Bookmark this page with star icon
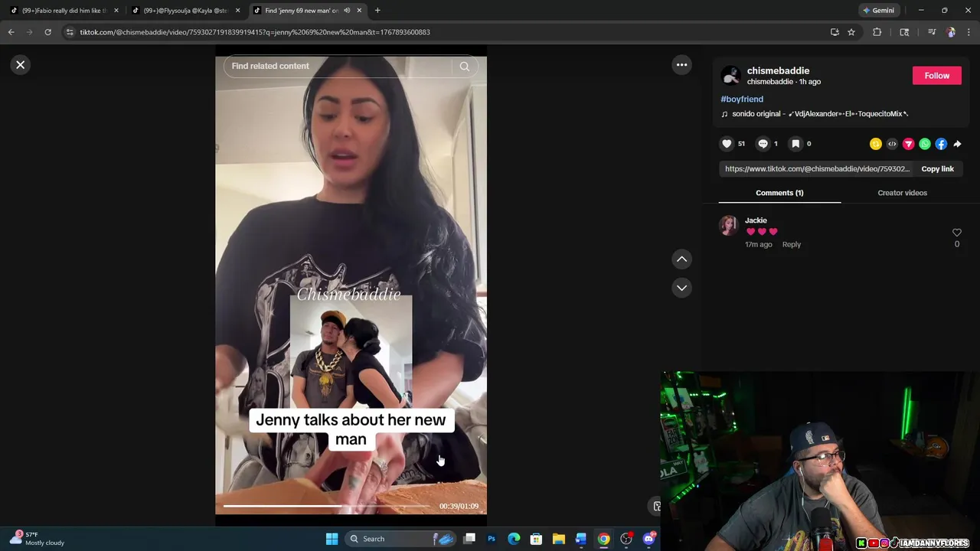The image size is (980, 551). 851,32
